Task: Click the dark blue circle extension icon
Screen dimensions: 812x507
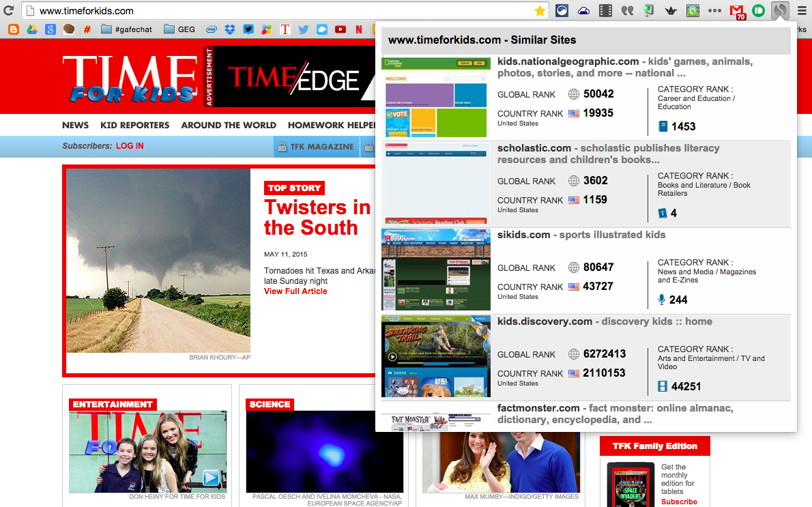Action: pos(562,11)
